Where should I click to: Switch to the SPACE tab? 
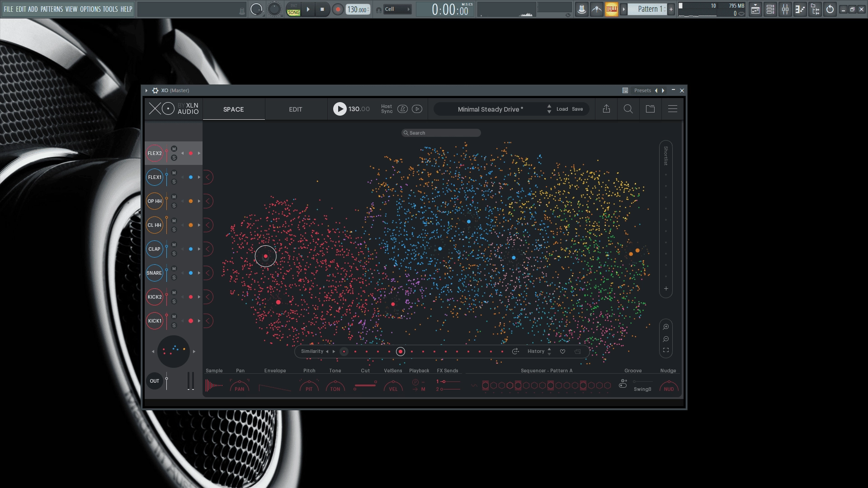coord(234,109)
